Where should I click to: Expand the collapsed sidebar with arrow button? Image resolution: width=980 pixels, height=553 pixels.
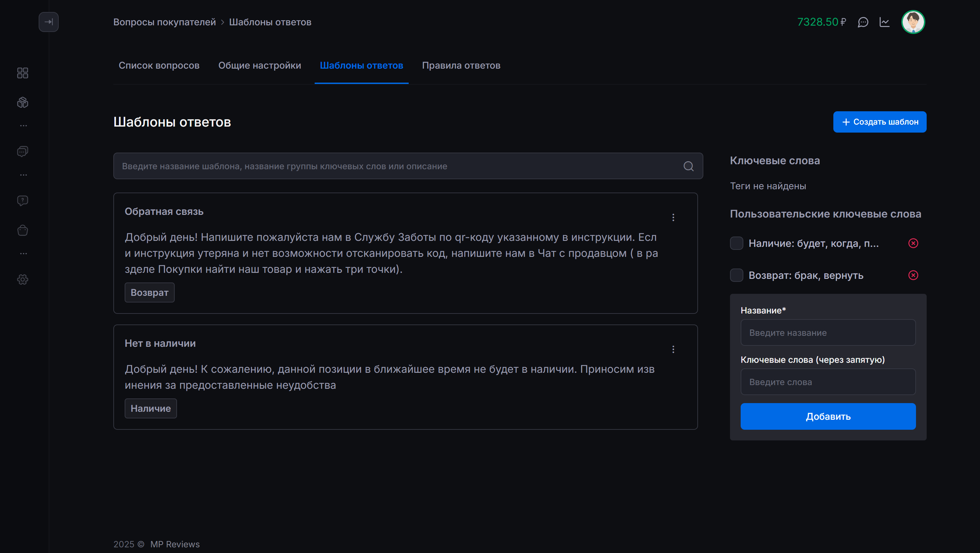click(x=48, y=22)
